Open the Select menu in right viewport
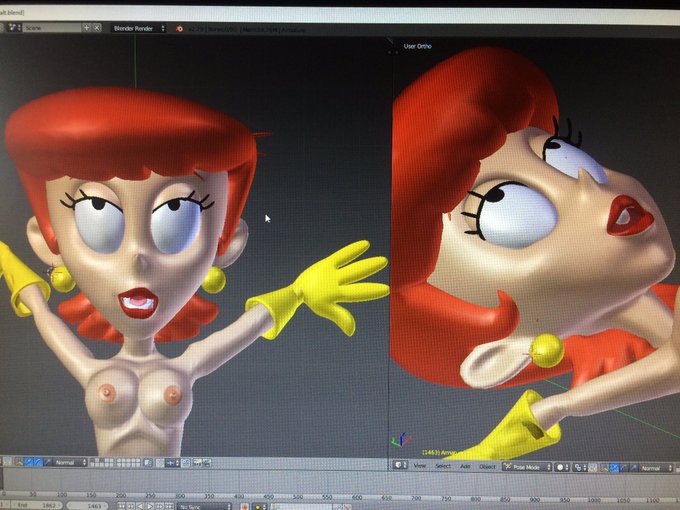The height and width of the screenshot is (510, 680). click(x=443, y=467)
